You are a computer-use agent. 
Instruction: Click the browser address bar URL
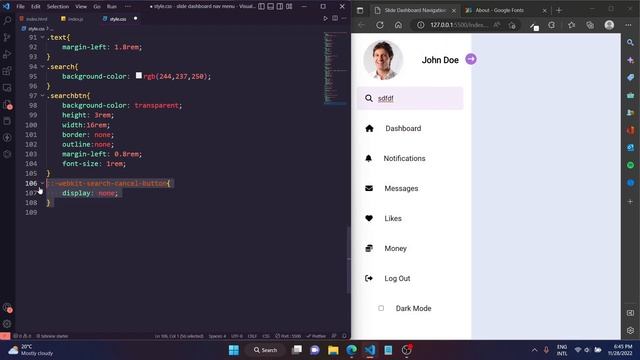[459, 25]
